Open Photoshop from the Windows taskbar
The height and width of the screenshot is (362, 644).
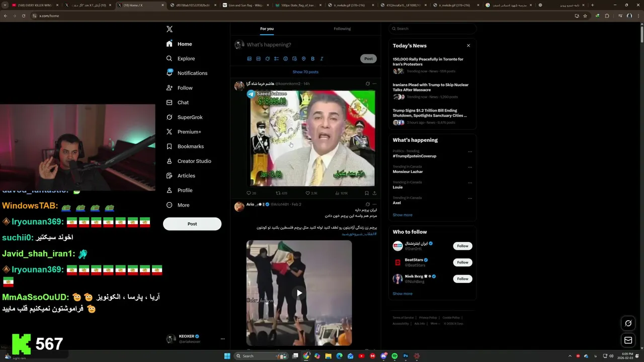tap(406, 356)
